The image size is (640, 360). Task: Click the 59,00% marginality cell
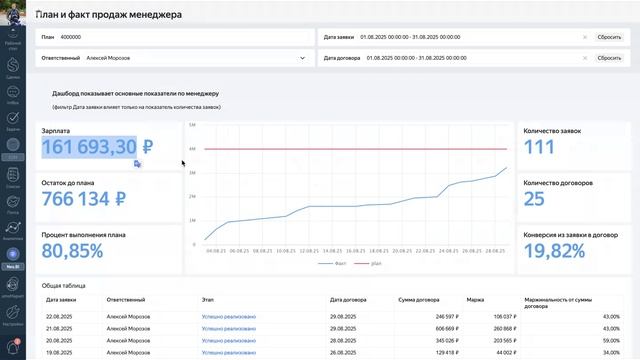pos(611,340)
